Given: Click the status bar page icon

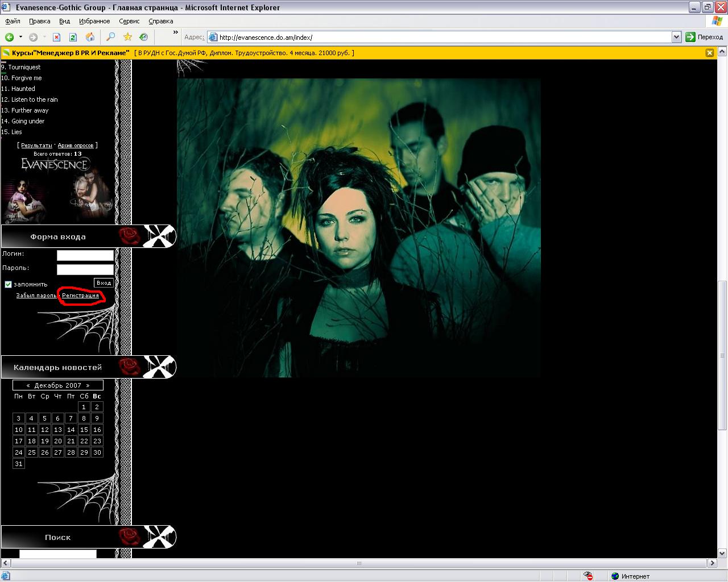Looking at the screenshot, I should click(6, 576).
